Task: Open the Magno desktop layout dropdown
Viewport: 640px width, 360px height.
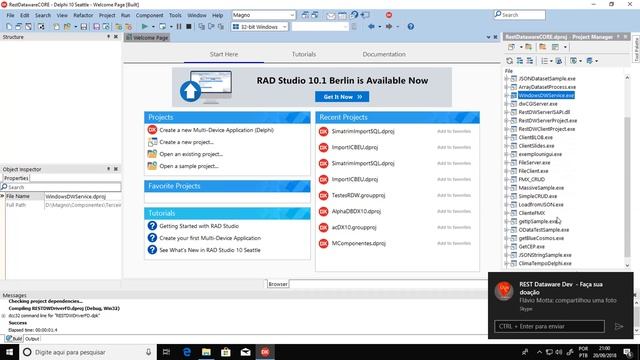Action: point(292,15)
